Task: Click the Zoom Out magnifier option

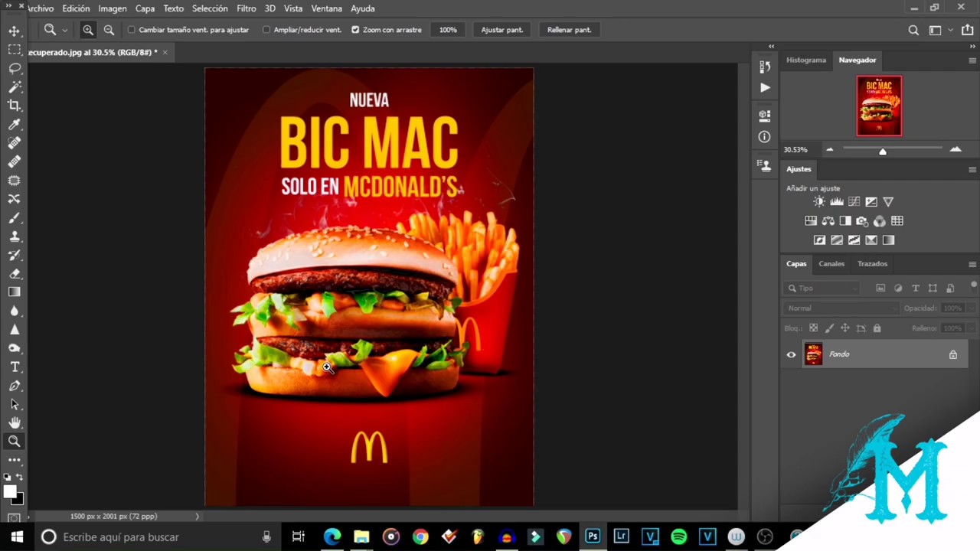Action: (109, 30)
